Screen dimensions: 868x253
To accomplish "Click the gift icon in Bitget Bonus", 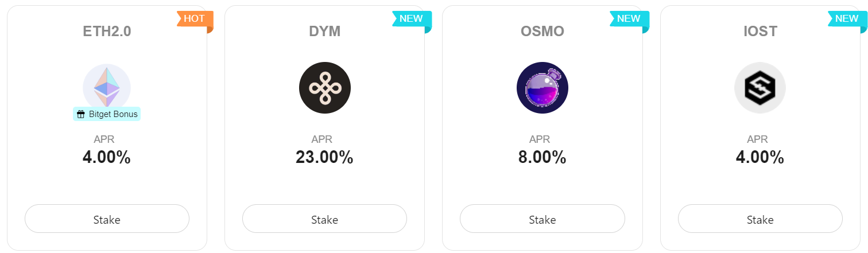I will (81, 114).
